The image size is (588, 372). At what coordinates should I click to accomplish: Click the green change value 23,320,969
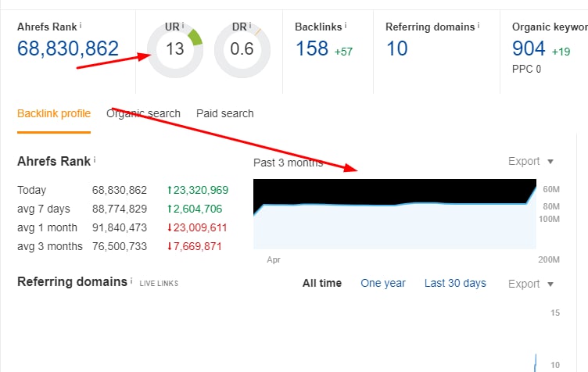point(198,191)
